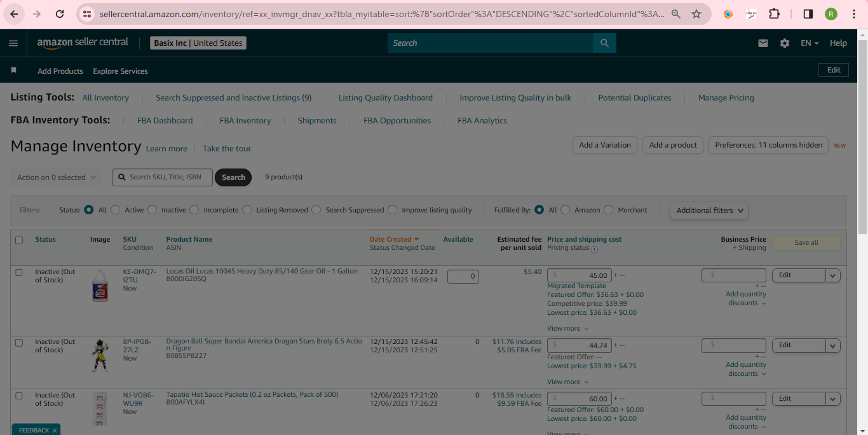Click the browser forward arrow
The height and width of the screenshot is (435, 868).
point(37,13)
